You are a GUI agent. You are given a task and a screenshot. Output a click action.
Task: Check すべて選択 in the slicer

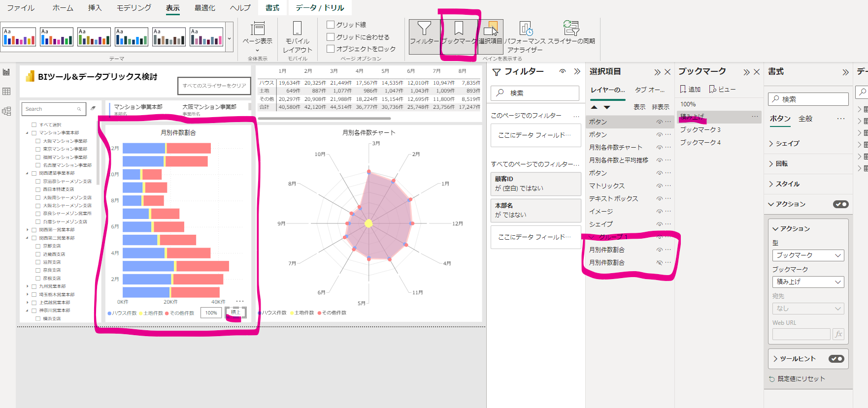pos(34,125)
